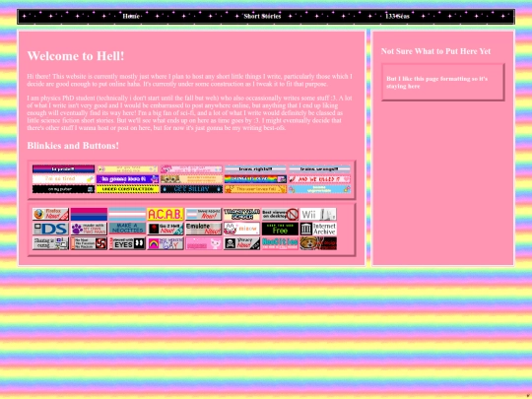Screen dimensions: 532x399
Task: Click the cat photo blinkie
Action: coord(191,178)
